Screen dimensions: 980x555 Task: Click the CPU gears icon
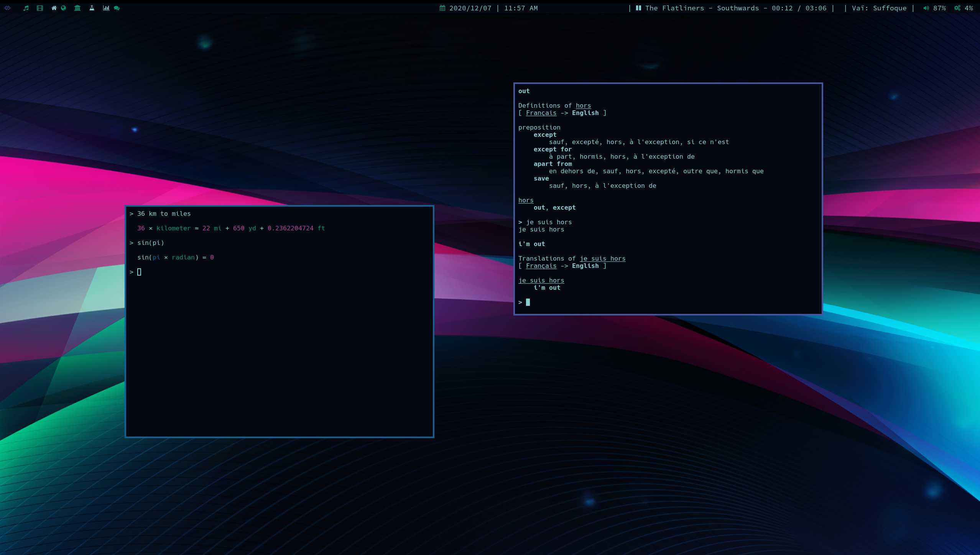pos(957,8)
